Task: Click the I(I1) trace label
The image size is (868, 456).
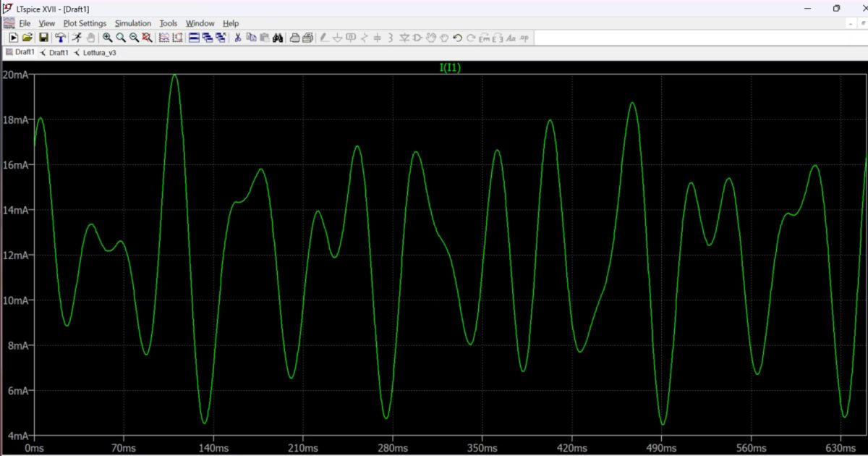Action: [450, 68]
